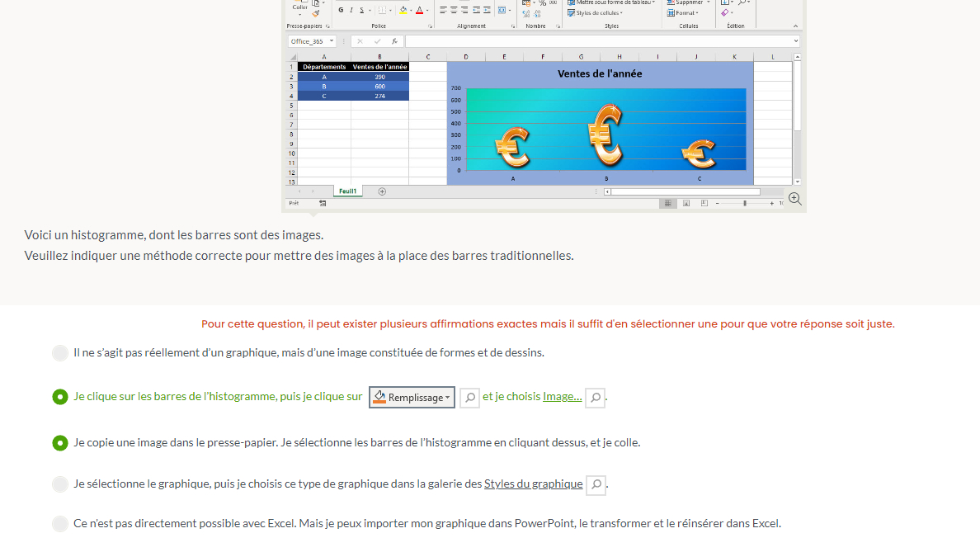The width and height of the screenshot is (980, 552).
Task: Click the magnifier icon next to Remplissage
Action: pyautogui.click(x=469, y=398)
